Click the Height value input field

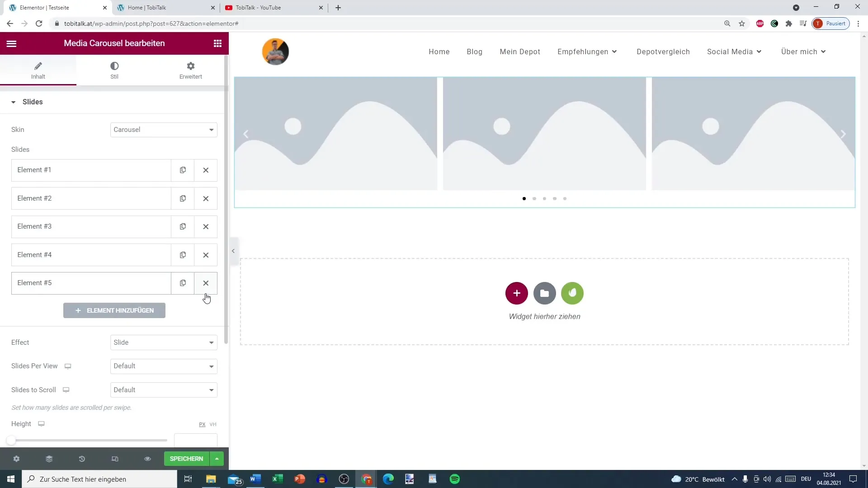click(195, 441)
